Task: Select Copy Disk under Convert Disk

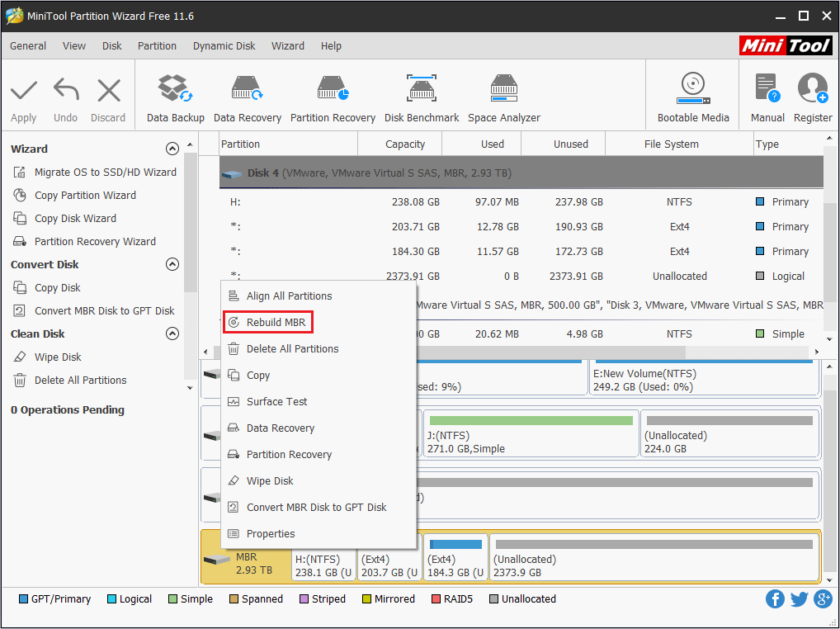Action: pyautogui.click(x=46, y=288)
